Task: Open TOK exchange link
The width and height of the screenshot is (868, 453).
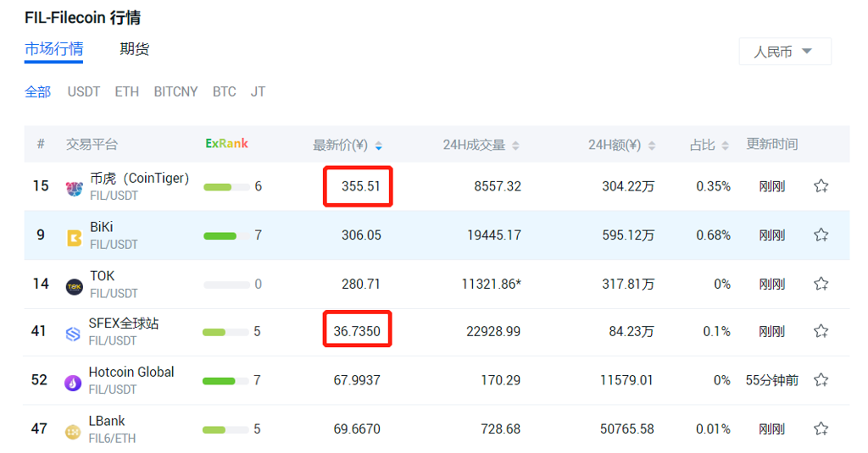Action: click(x=103, y=275)
